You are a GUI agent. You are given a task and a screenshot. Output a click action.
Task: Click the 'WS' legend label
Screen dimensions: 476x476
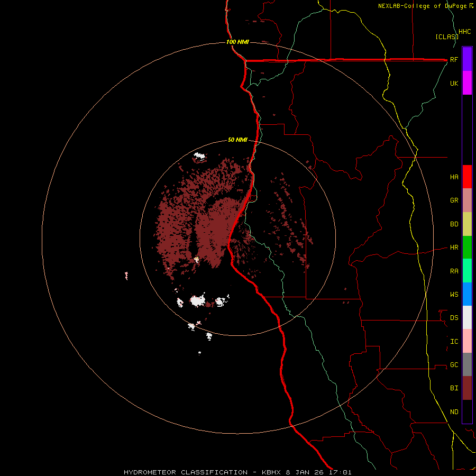point(454,295)
